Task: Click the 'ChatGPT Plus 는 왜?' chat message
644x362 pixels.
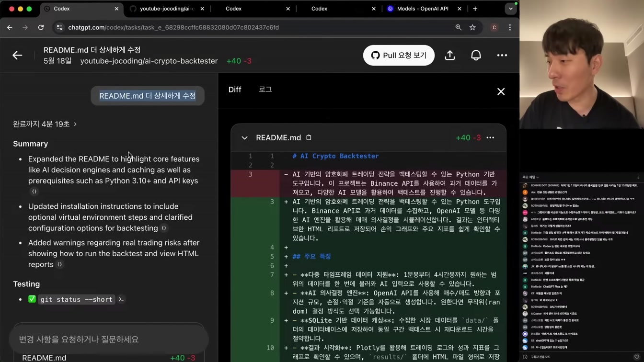Action: [581, 287]
